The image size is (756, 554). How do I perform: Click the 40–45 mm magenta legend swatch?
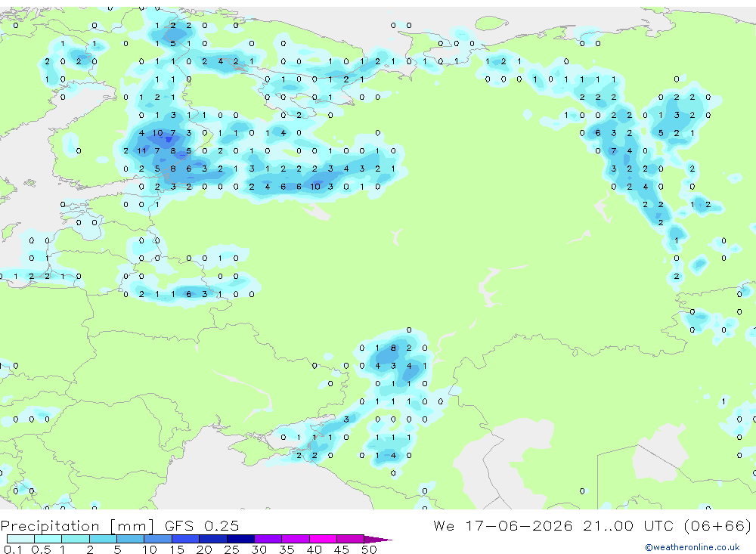coord(323,539)
